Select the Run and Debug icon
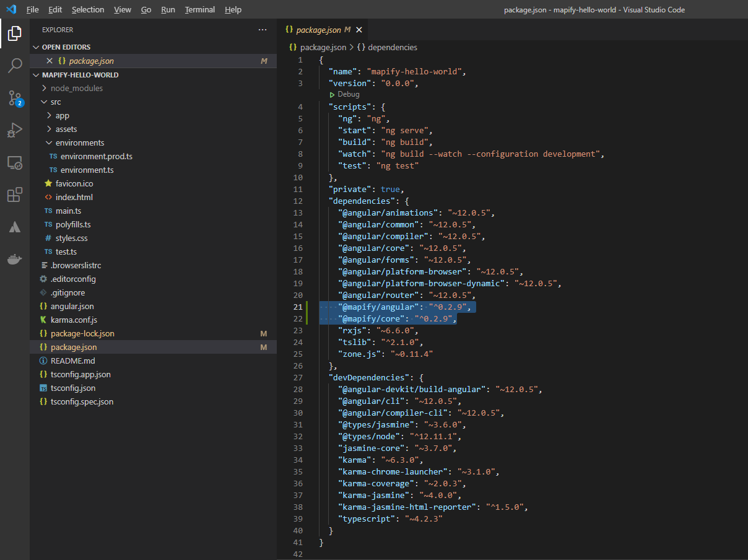The width and height of the screenshot is (748, 560). click(x=15, y=130)
